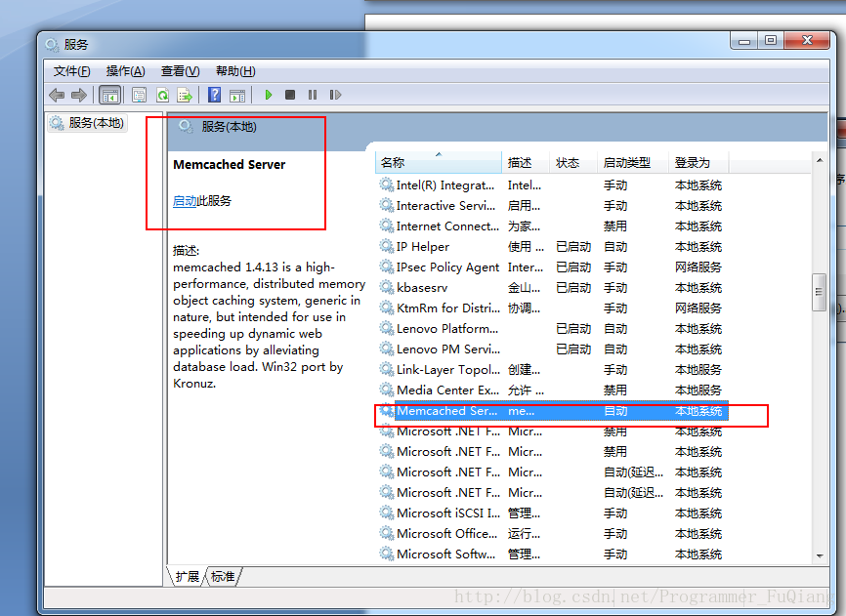The image size is (846, 616).
Task: Close the 服务 window
Action: click(x=807, y=41)
